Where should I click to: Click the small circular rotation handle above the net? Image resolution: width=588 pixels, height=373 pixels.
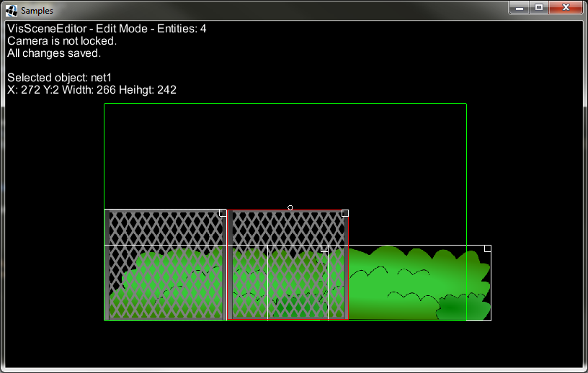[x=290, y=207]
